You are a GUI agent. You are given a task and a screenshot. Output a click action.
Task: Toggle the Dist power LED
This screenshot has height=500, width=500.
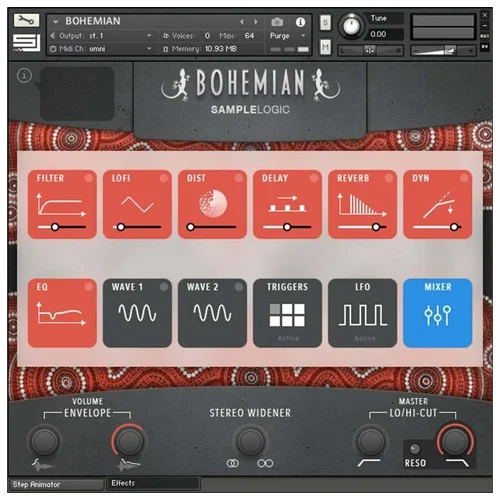(239, 178)
